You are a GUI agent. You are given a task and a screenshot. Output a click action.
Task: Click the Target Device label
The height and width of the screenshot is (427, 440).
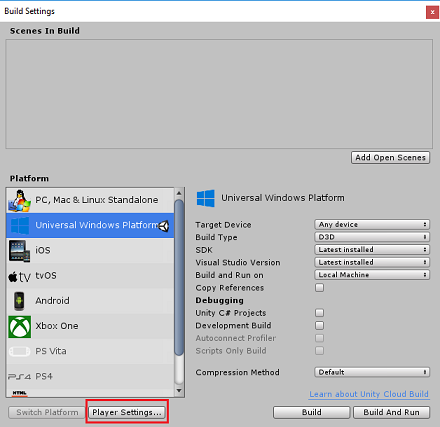pyautogui.click(x=223, y=225)
